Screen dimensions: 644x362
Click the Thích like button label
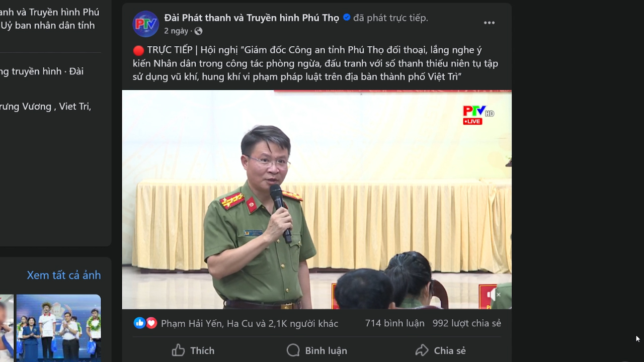click(x=202, y=350)
